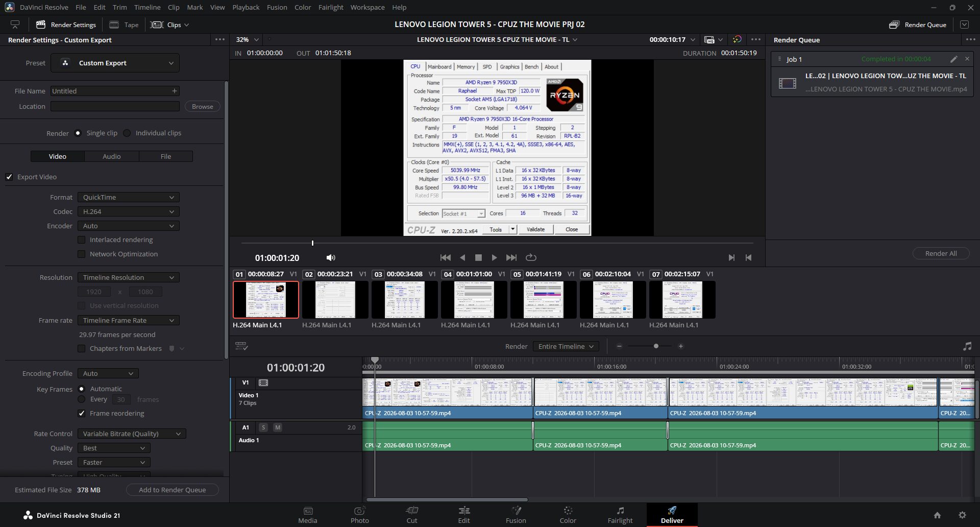Open the Codec dropdown

coord(129,211)
